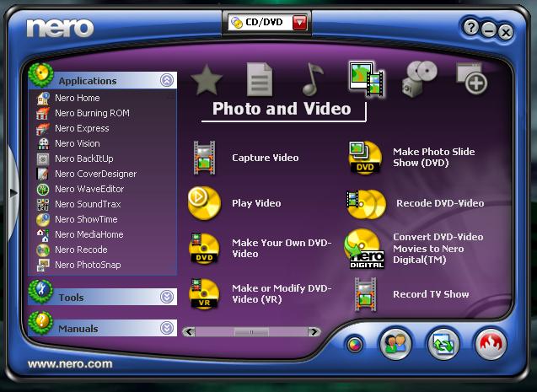Launch Nero MediaHome from the list
Screen dimensions: 537x392
(x=89, y=234)
